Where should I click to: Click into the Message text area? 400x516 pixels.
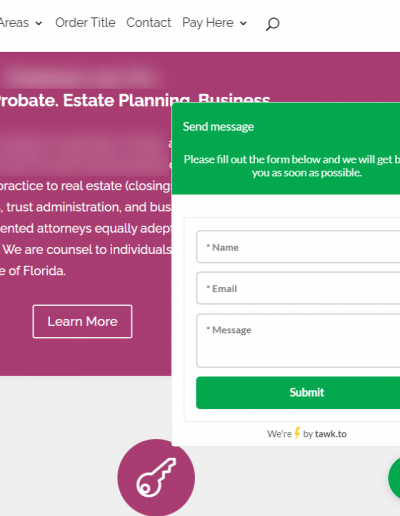coord(298,340)
